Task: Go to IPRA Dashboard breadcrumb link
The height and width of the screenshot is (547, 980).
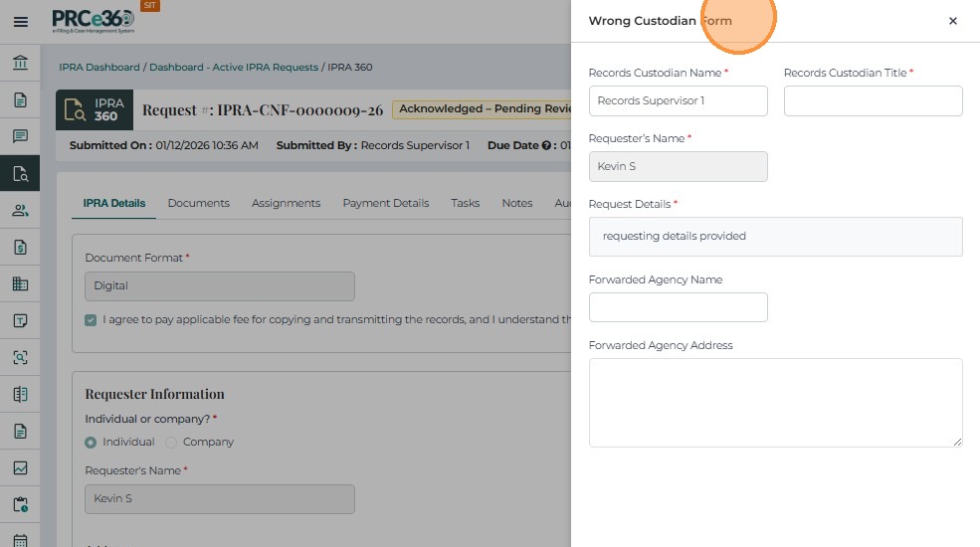Action: [98, 68]
